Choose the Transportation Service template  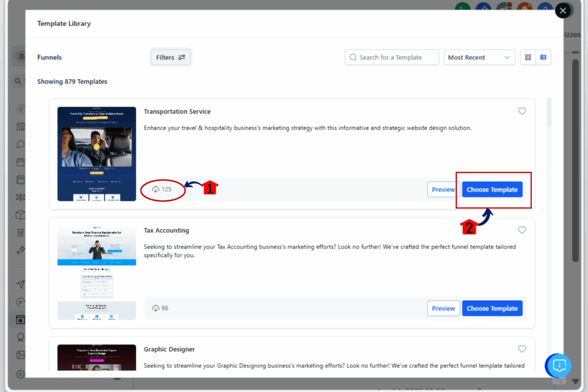click(492, 189)
